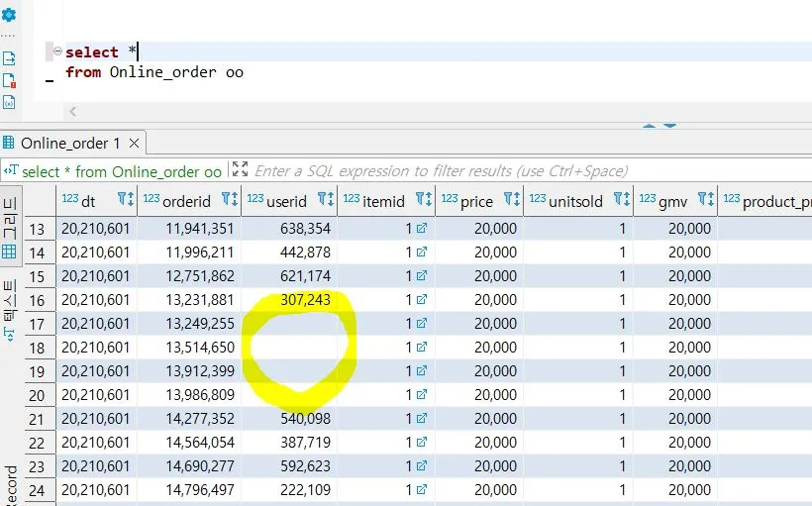The width and height of the screenshot is (812, 506).
Task: Open itemid reference link icon in row 15
Action: coord(422,275)
